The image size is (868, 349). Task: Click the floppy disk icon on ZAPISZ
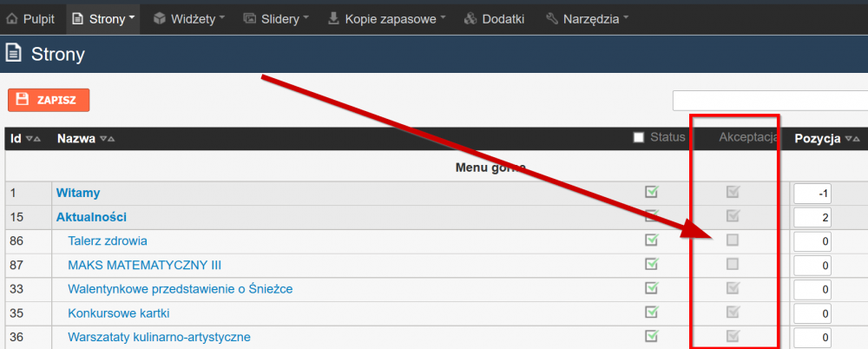[x=23, y=100]
